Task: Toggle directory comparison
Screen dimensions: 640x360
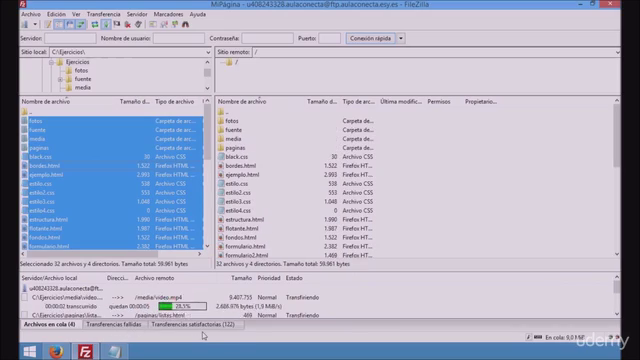Action: click(x=164, y=24)
